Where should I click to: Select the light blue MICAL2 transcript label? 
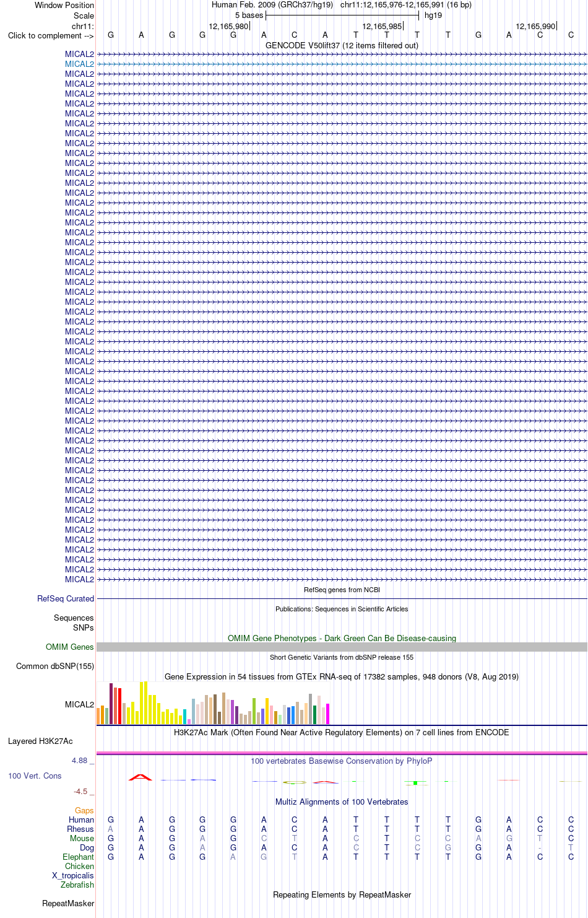click(79, 64)
